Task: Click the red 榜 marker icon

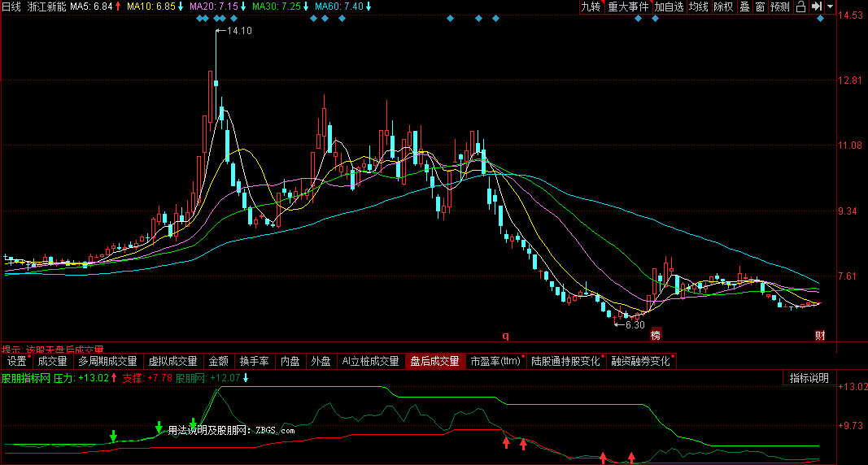Action: (x=656, y=335)
